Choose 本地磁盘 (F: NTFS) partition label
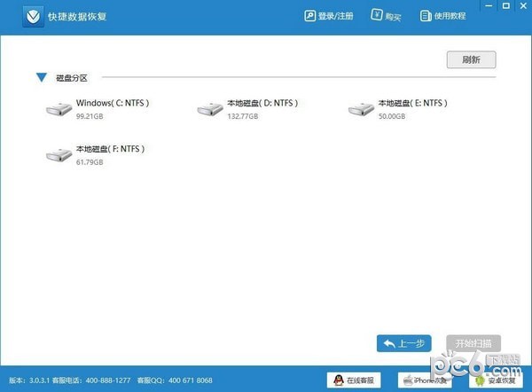Screen dimensions: 532x392 (110, 149)
